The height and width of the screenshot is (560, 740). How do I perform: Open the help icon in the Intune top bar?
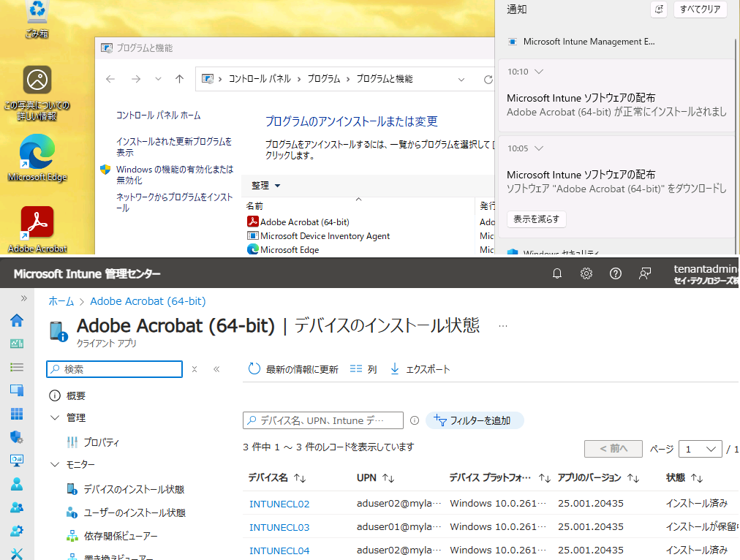pyautogui.click(x=615, y=273)
